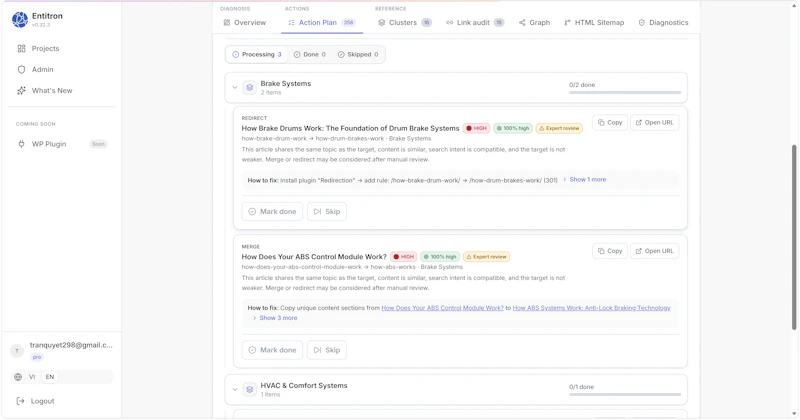The width and height of the screenshot is (800, 420).
Task: Click the globe language icon
Action: pos(18,377)
